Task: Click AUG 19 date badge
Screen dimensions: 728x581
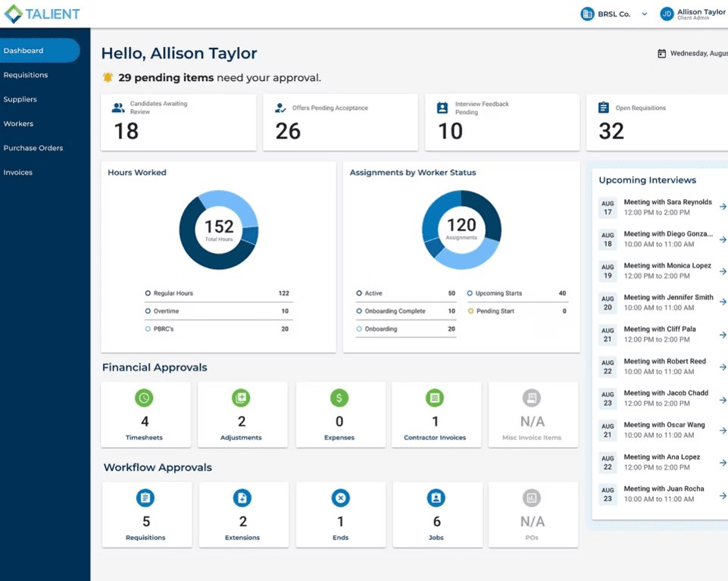Action: click(x=608, y=271)
